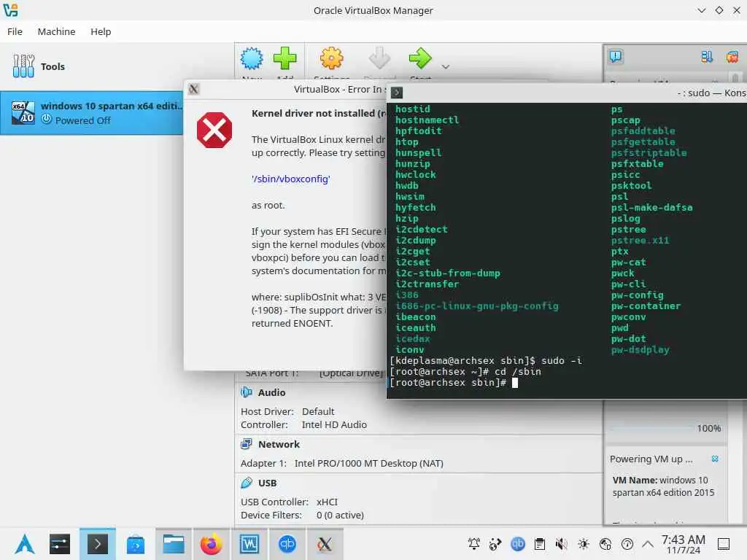Switch to Konsole from taskbar terminal icon

(x=98, y=544)
